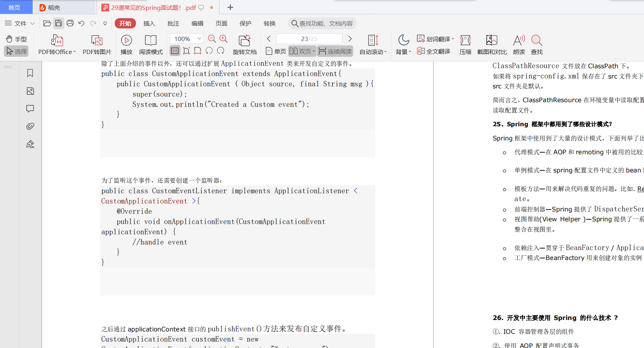This screenshot has width=644, height=348.
Task: Select the 手型 hand tool
Action: (16, 39)
